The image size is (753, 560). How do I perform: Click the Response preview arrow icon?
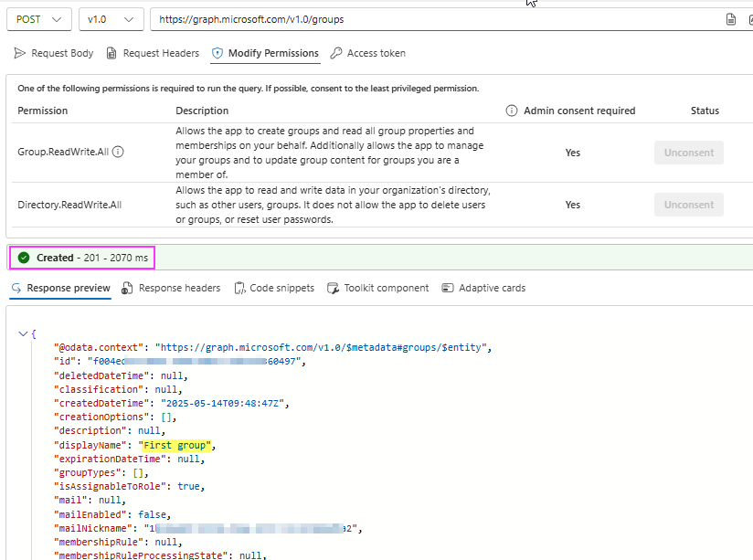16,287
